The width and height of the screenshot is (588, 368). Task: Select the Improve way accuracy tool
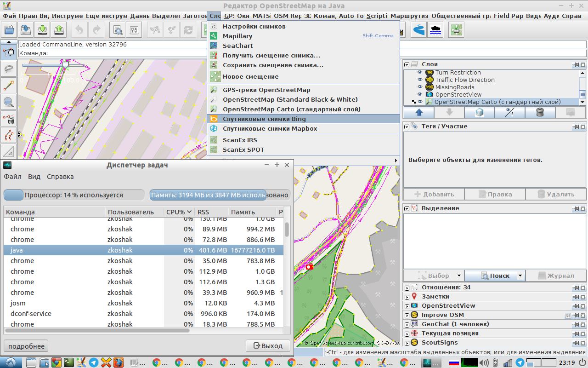pos(8,136)
